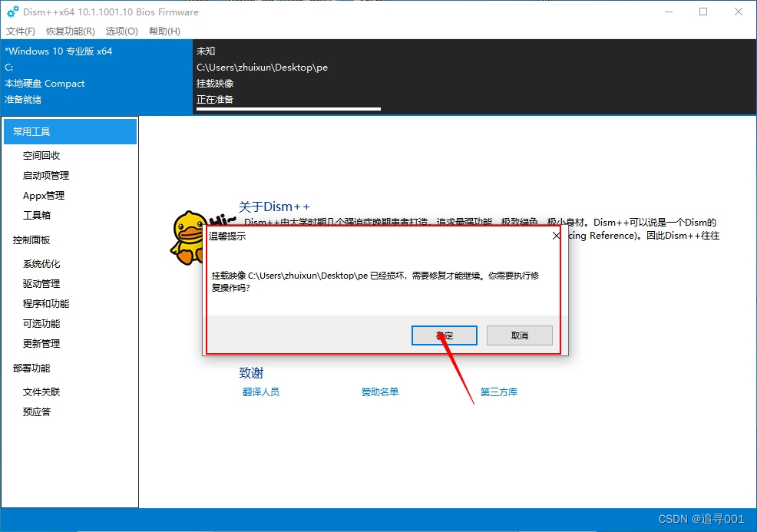The height and width of the screenshot is (532, 757).
Task: Minimize the Dism++ window
Action: pos(669,12)
